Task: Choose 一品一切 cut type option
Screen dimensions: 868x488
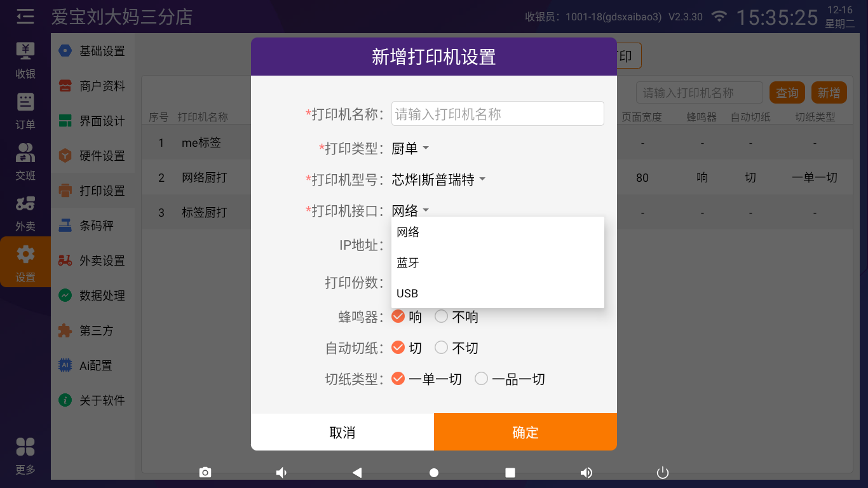Action: [482, 379]
